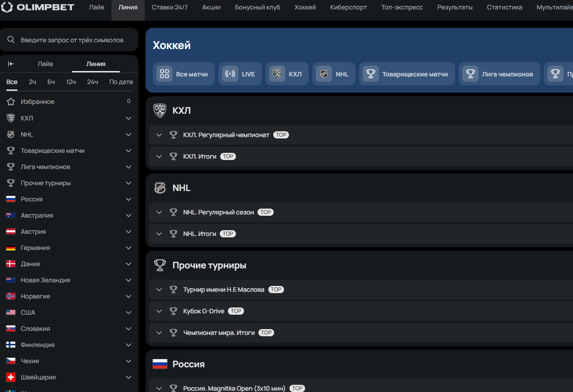This screenshot has height=392, width=573.
Task: Click the New Zealand flag in sidebar
Action: pos(11,280)
